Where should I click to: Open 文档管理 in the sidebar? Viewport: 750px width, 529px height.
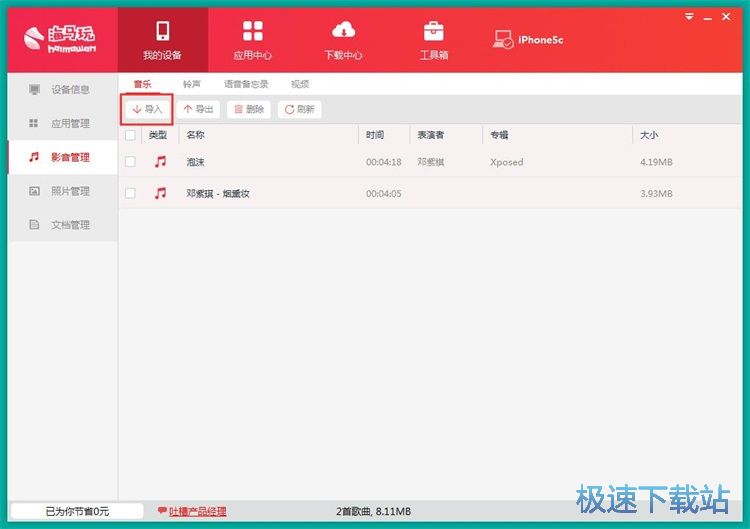click(x=63, y=225)
